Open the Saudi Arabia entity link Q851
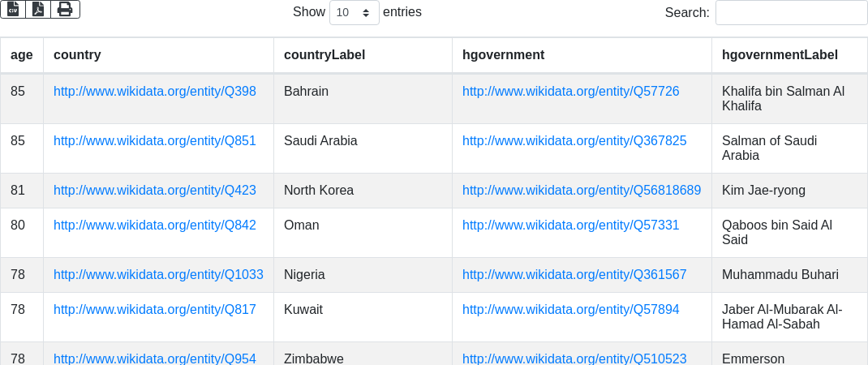This screenshot has width=868, height=365. (155, 140)
